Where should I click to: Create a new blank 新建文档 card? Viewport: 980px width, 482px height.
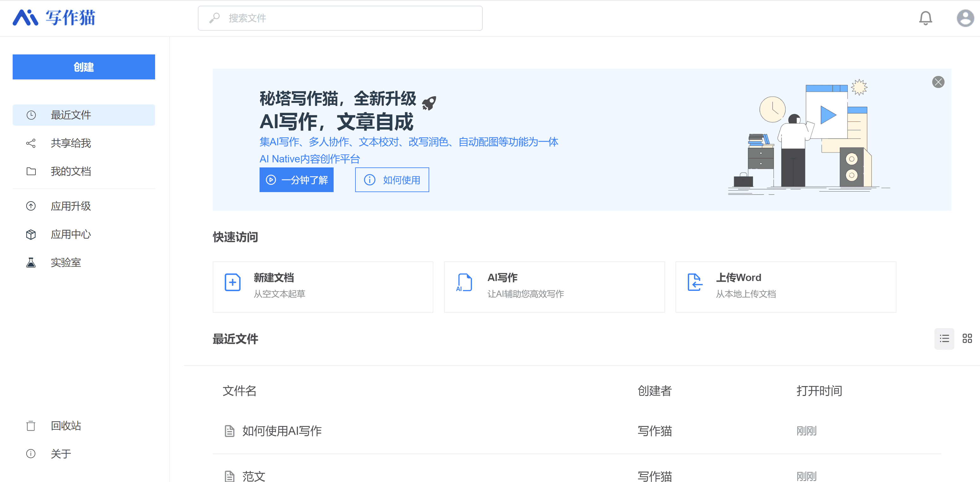pos(323,287)
